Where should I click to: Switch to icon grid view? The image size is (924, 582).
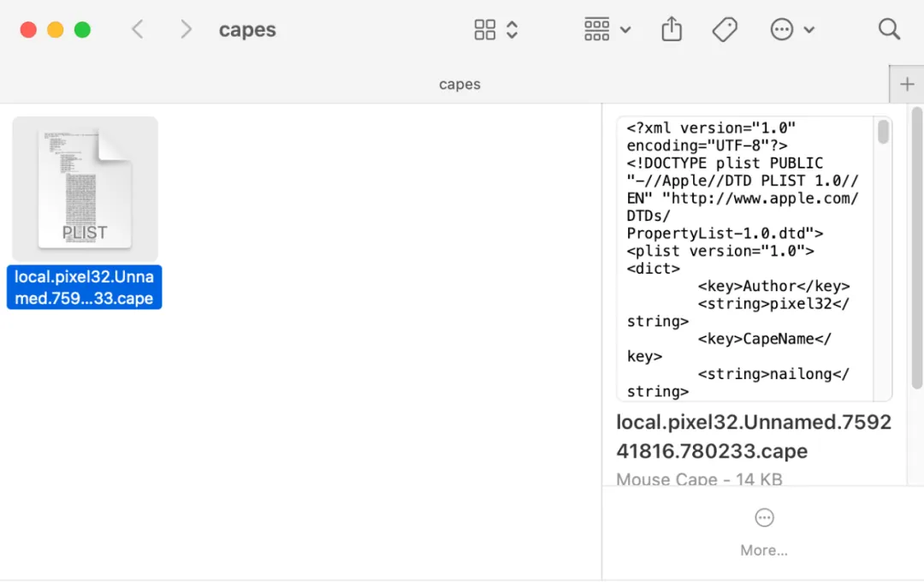click(x=485, y=29)
